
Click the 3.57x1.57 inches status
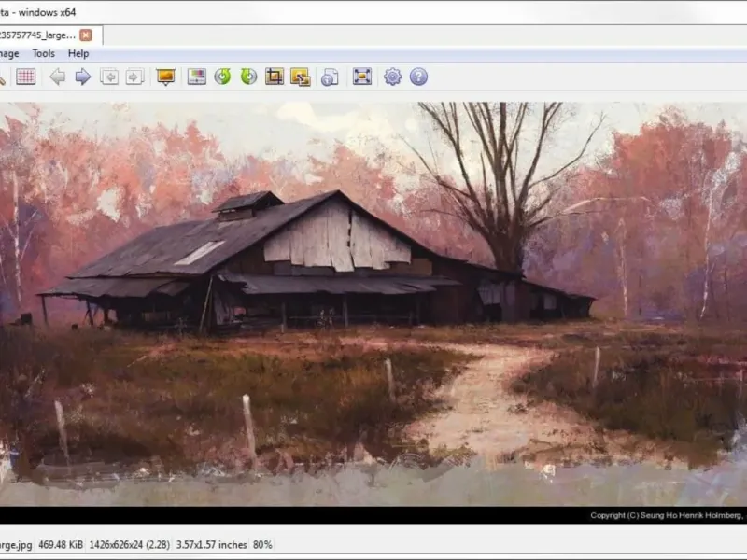click(x=212, y=545)
